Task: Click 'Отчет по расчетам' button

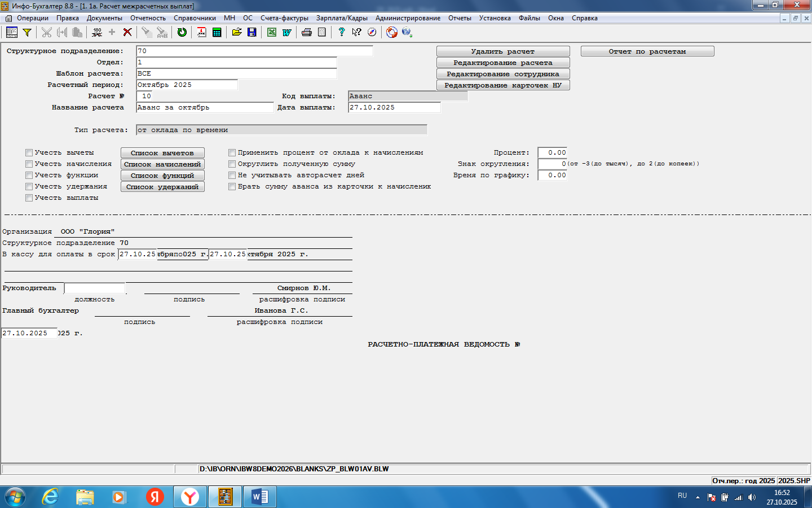Action: pyautogui.click(x=647, y=51)
